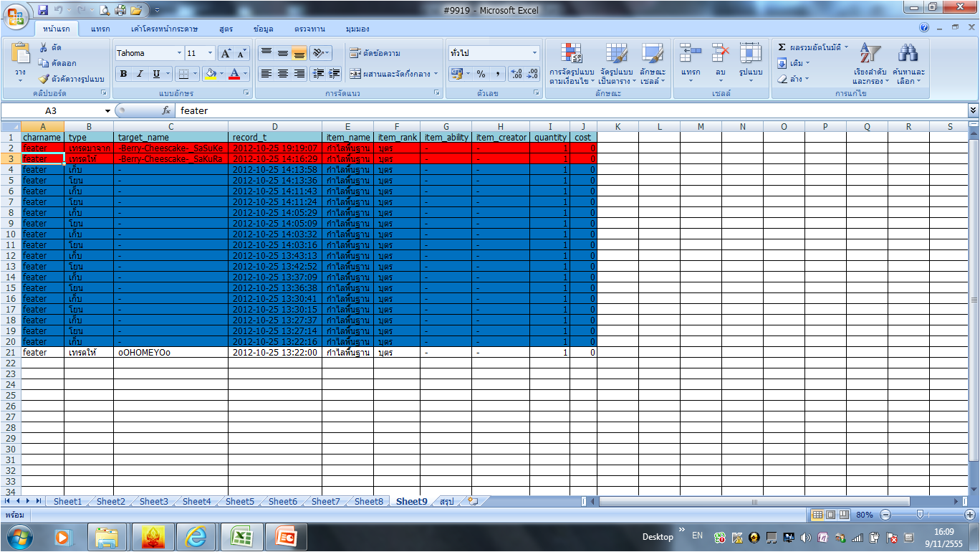Click the Find and Select binoculars
Image resolution: width=980 pixels, height=552 pixels.
click(x=908, y=54)
